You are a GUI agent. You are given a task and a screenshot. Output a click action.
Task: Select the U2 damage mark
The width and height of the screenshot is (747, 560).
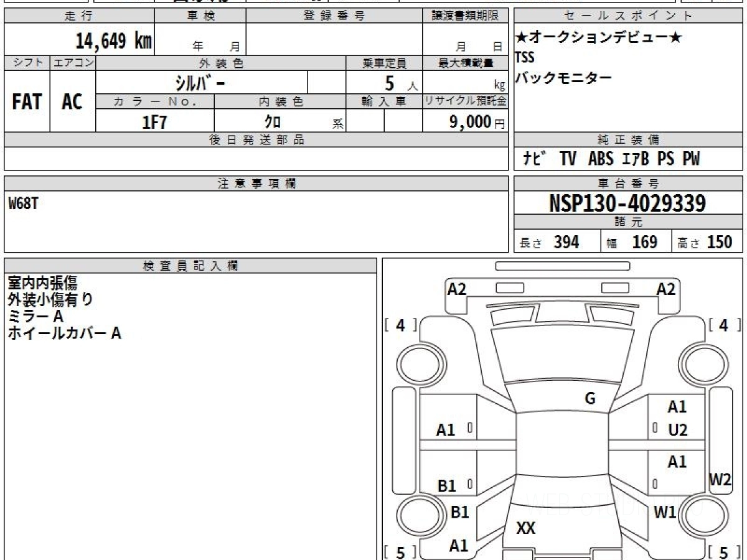(678, 430)
